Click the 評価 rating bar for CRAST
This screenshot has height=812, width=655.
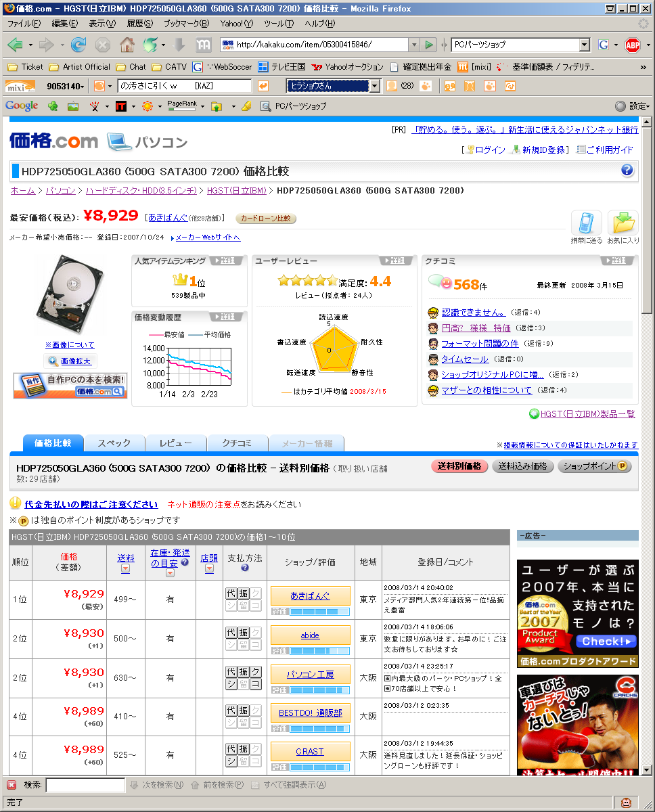[311, 767]
